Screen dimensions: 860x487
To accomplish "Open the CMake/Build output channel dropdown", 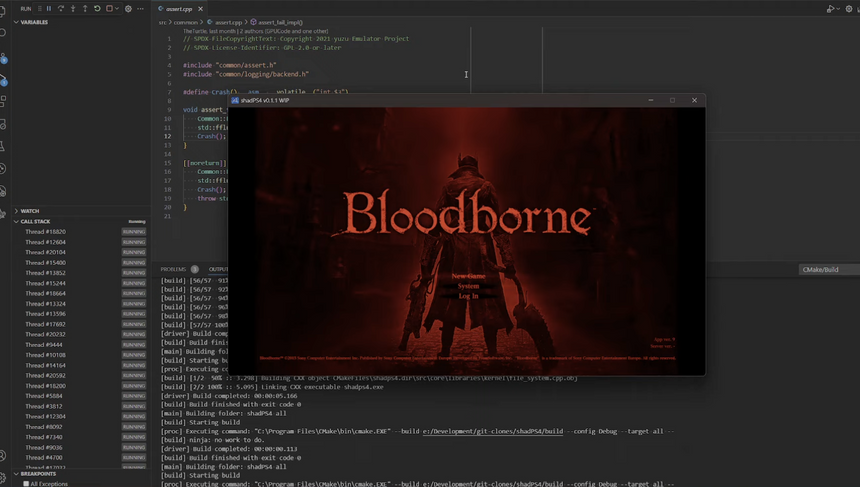I will coord(828,269).
